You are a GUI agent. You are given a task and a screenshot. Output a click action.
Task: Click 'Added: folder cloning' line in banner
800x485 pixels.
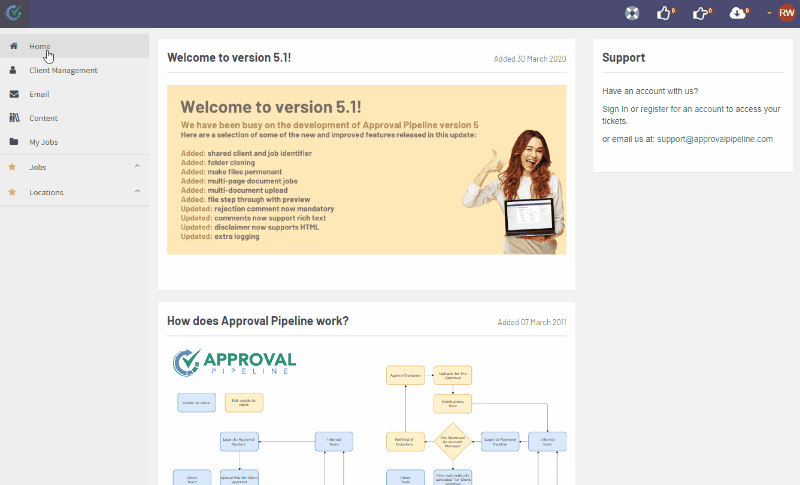(x=218, y=163)
